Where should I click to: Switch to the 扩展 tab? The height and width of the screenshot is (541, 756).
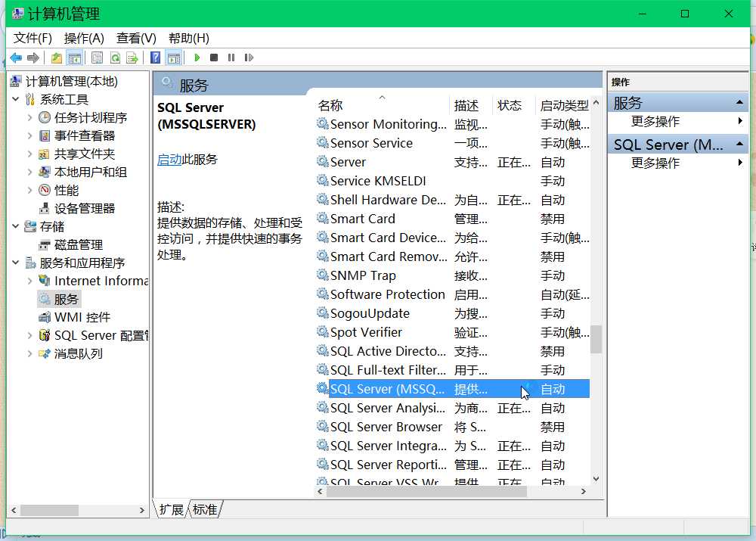point(171,510)
